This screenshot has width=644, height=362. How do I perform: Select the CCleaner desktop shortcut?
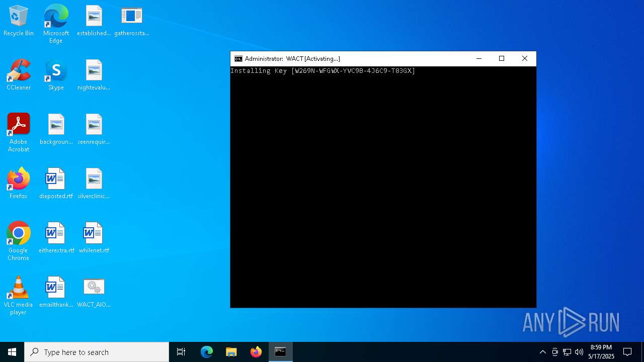(x=19, y=75)
